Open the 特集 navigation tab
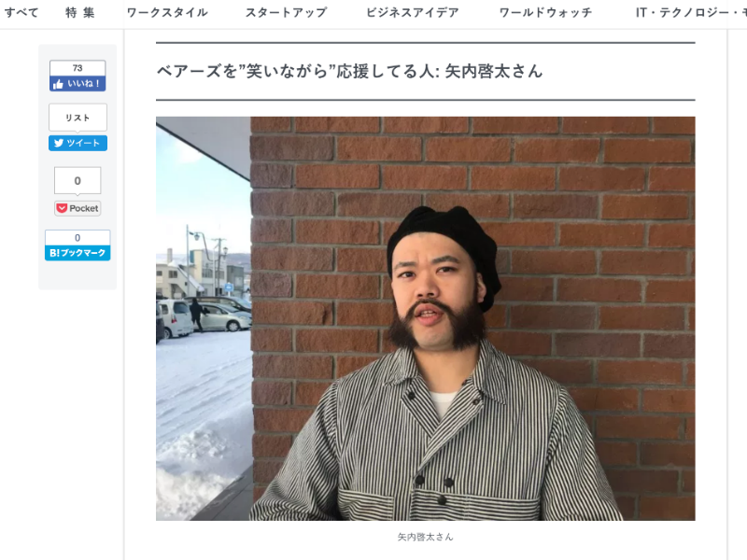This screenshot has width=747, height=560. click(80, 12)
